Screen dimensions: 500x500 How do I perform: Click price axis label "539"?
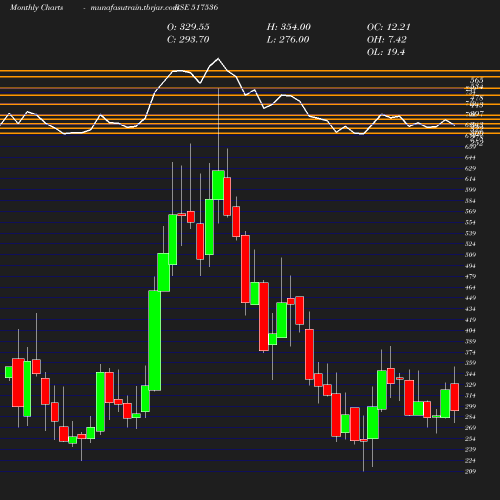coord(470,233)
